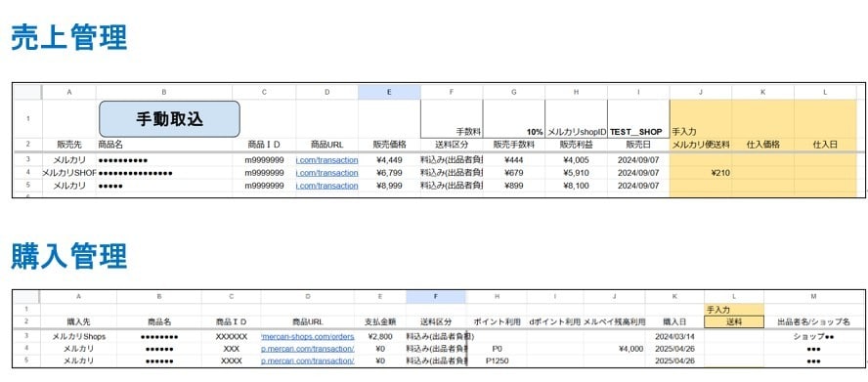Image resolution: width=868 pixels, height=382 pixels.
Task: Open the transaction link in the ¥6,799 row
Action: tap(326, 173)
